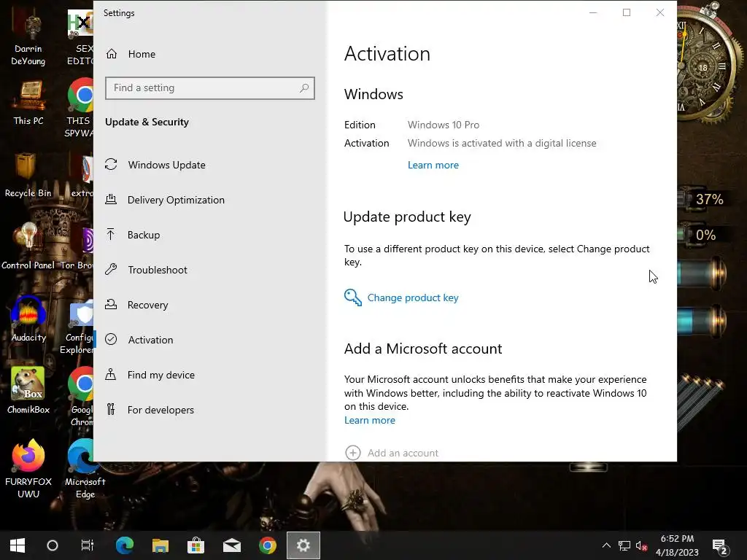Click the plus icon for Add an account
The height and width of the screenshot is (560, 747).
[353, 452]
